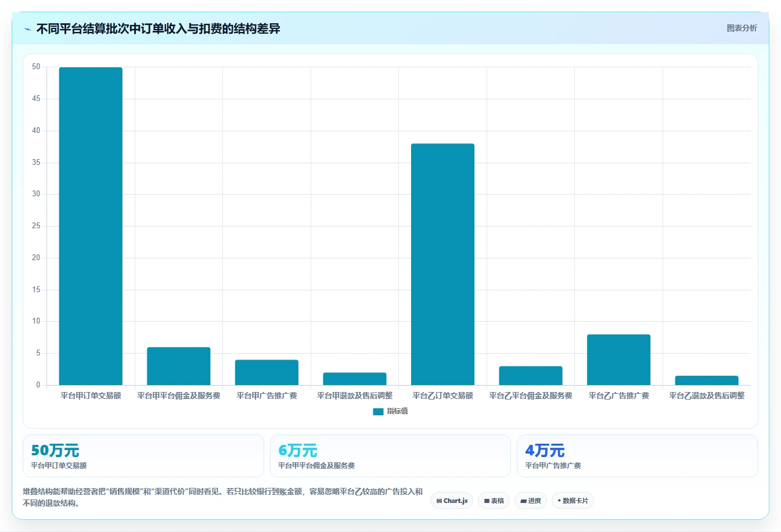Screen dimensions: 781x532
Task: Click the y-axis value 0
Action: [38, 384]
